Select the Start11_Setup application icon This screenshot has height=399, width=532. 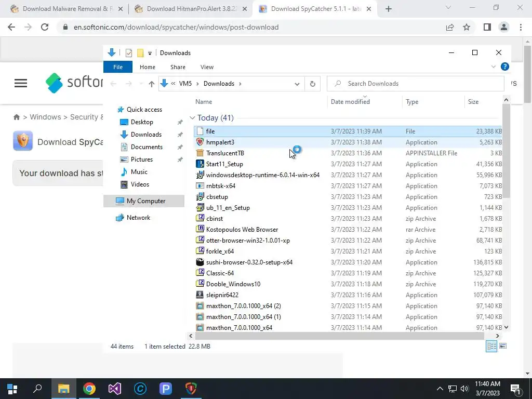coord(200,164)
